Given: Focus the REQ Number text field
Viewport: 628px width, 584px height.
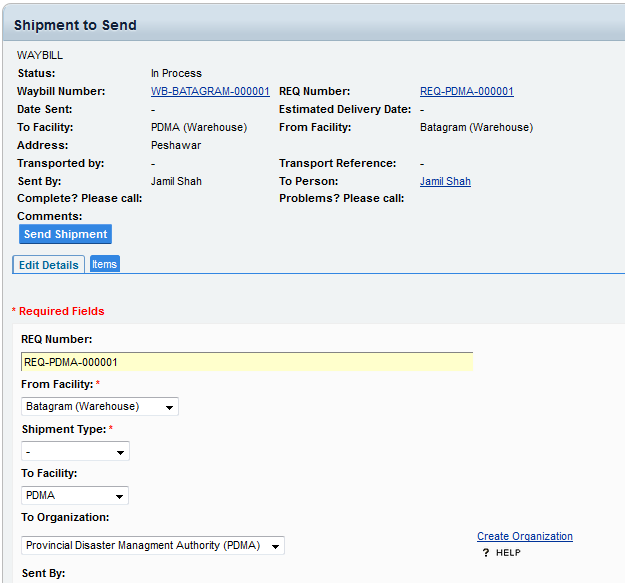Looking at the screenshot, I should click(x=246, y=362).
